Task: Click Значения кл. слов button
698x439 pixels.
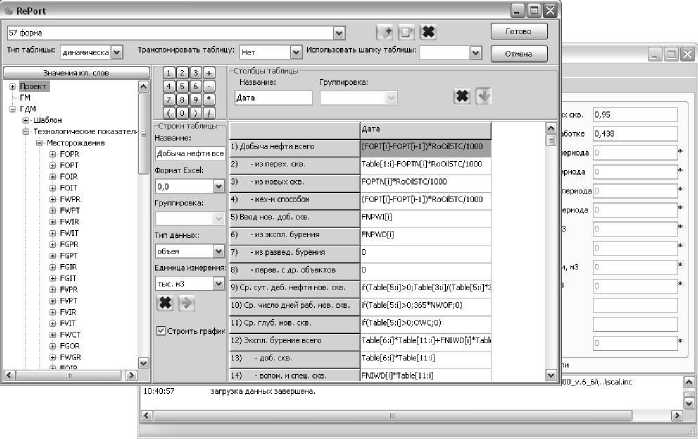Action: point(77,73)
